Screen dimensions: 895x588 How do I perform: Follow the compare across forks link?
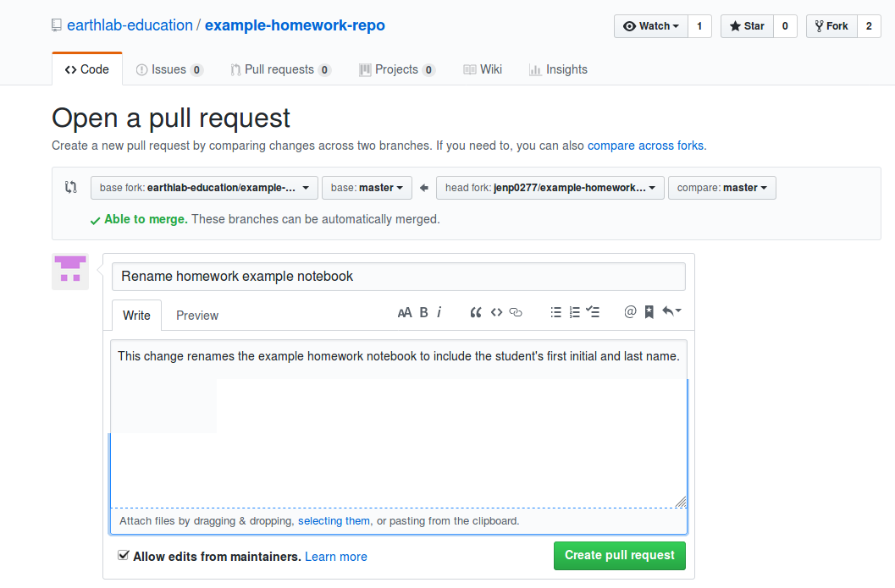(645, 146)
